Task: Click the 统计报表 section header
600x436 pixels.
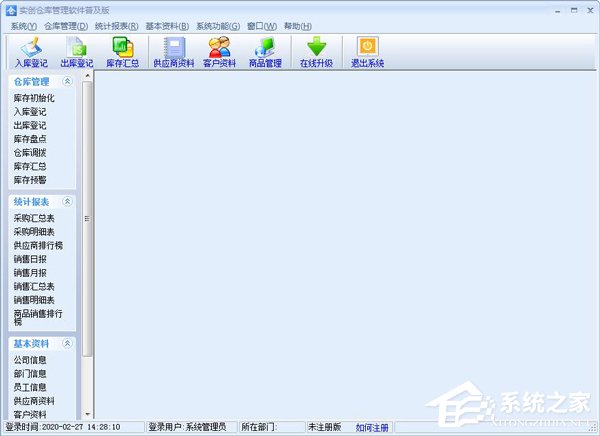Action: click(41, 202)
